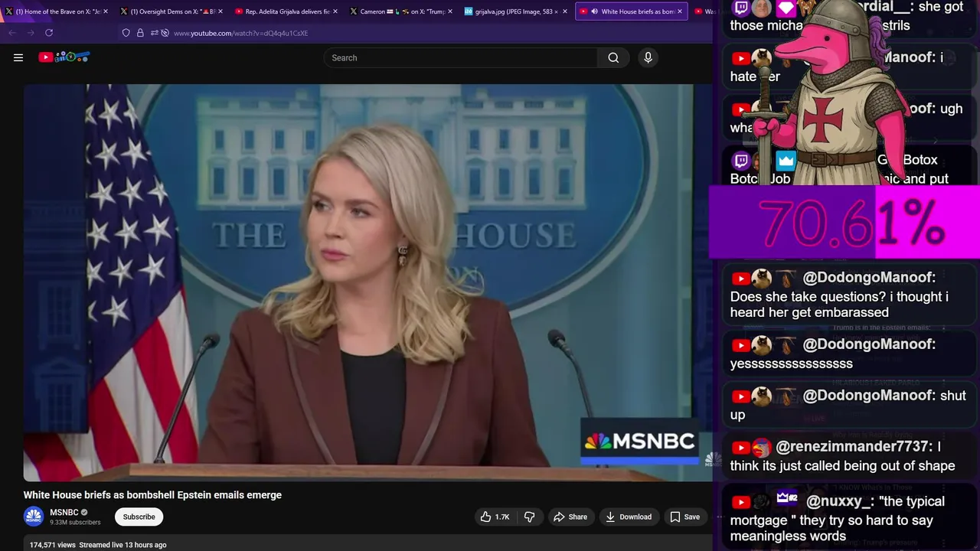Open the YouTube guide hamburger menu
Viewport: 980px width, 551px height.
click(18, 57)
